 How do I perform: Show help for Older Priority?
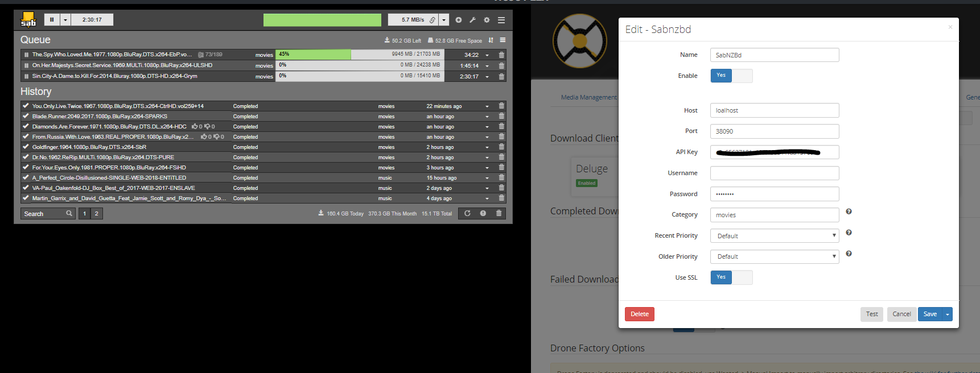click(849, 254)
